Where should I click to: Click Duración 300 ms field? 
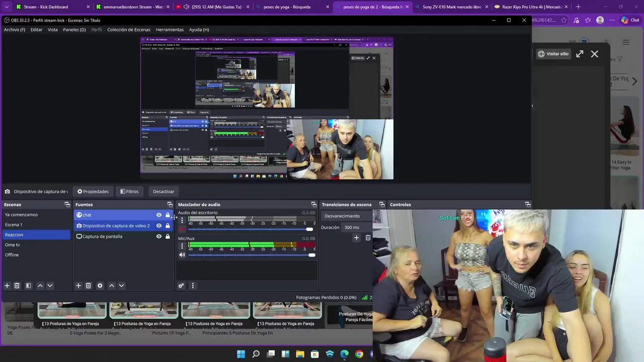click(357, 227)
